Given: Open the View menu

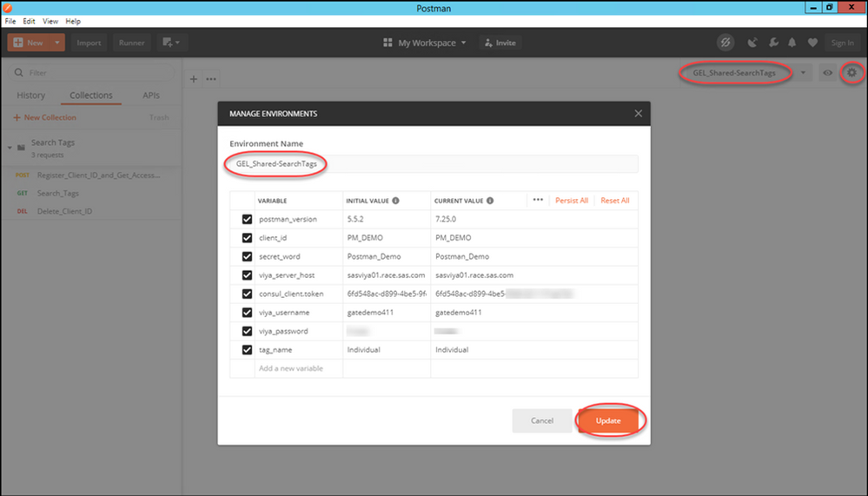Looking at the screenshot, I should (x=50, y=21).
